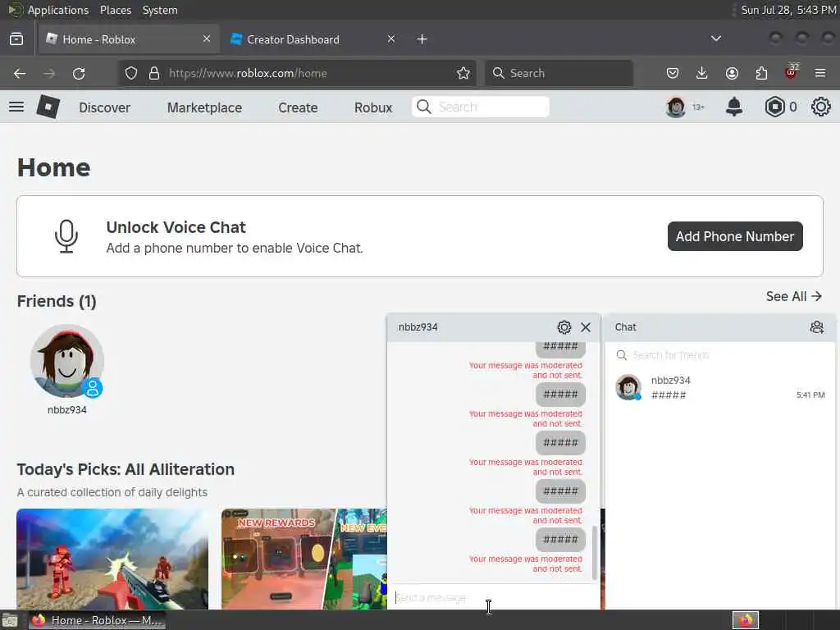Save page to Pocket
Image resolution: width=840 pixels, height=630 pixels.
point(673,73)
